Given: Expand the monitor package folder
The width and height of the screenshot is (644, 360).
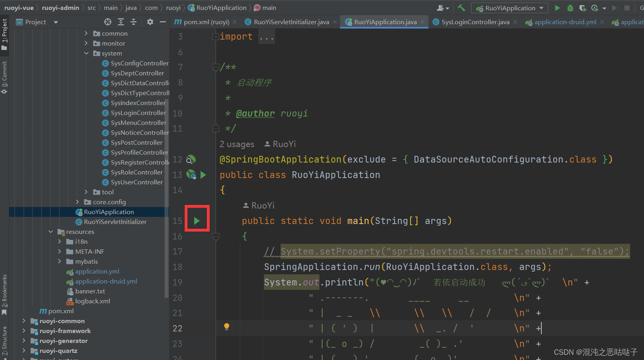Looking at the screenshot, I should [x=86, y=43].
